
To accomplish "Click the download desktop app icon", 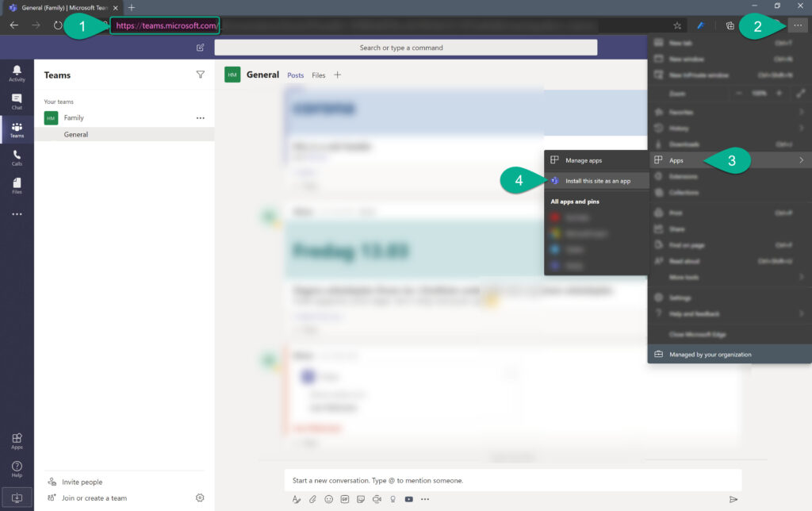I will pos(17,498).
